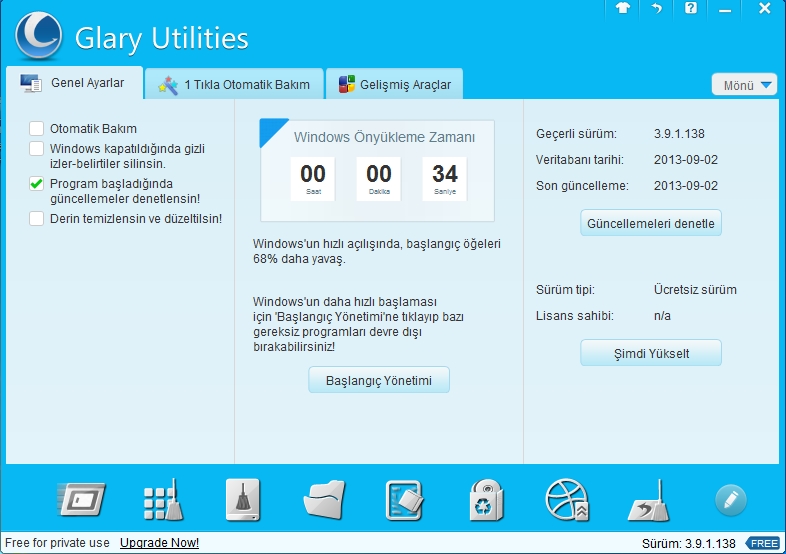Click the FREE badge in status bar
The image size is (786, 554).
tap(763, 543)
